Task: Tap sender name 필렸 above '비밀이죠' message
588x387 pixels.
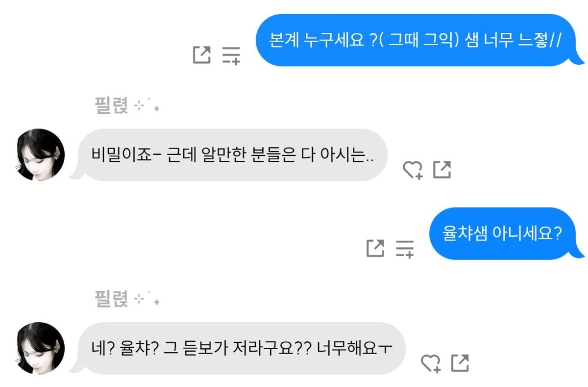Action: coord(111,105)
